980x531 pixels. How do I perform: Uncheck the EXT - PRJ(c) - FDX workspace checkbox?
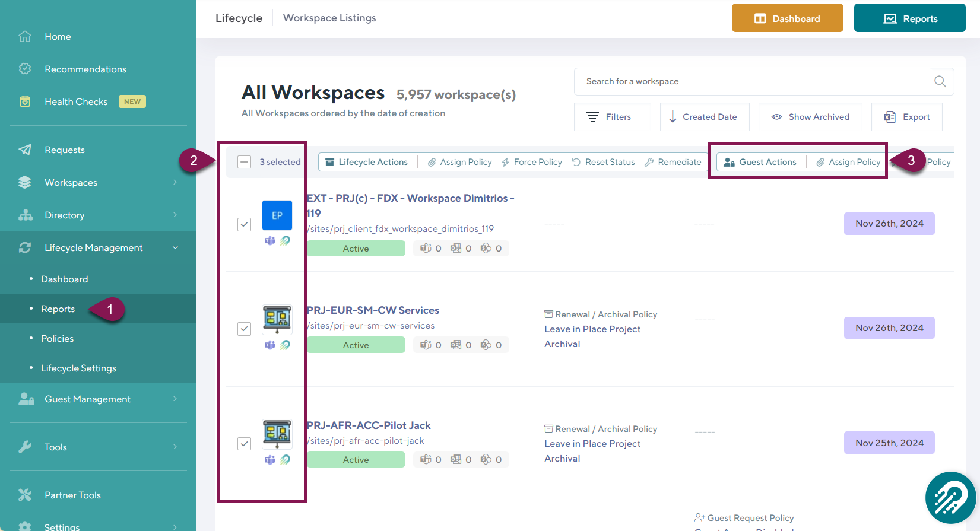pos(244,224)
